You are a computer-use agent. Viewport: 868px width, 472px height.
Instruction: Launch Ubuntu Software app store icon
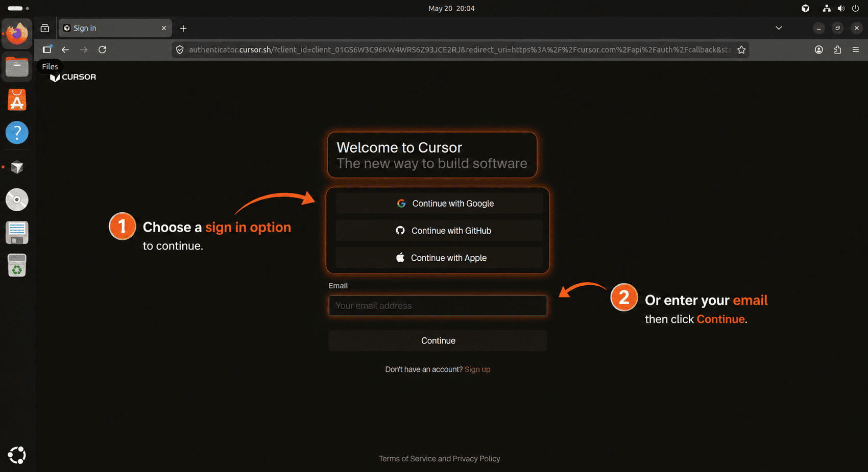(x=17, y=100)
